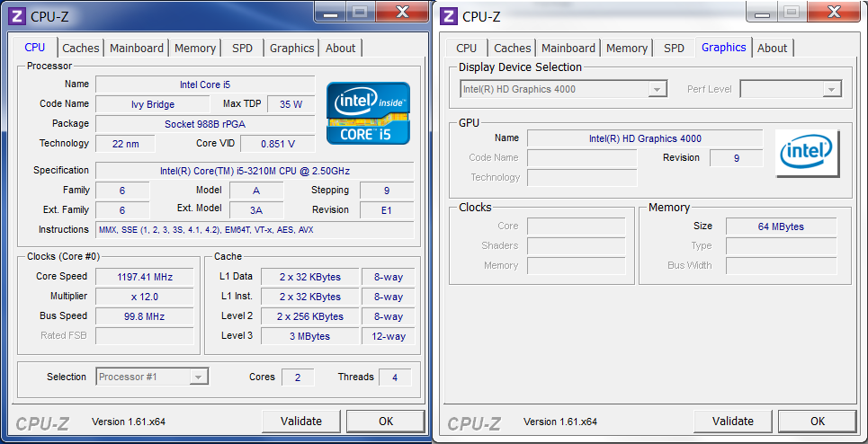The height and width of the screenshot is (444, 868).
Task: Click the Revision value 'E1'
Action: (387, 210)
